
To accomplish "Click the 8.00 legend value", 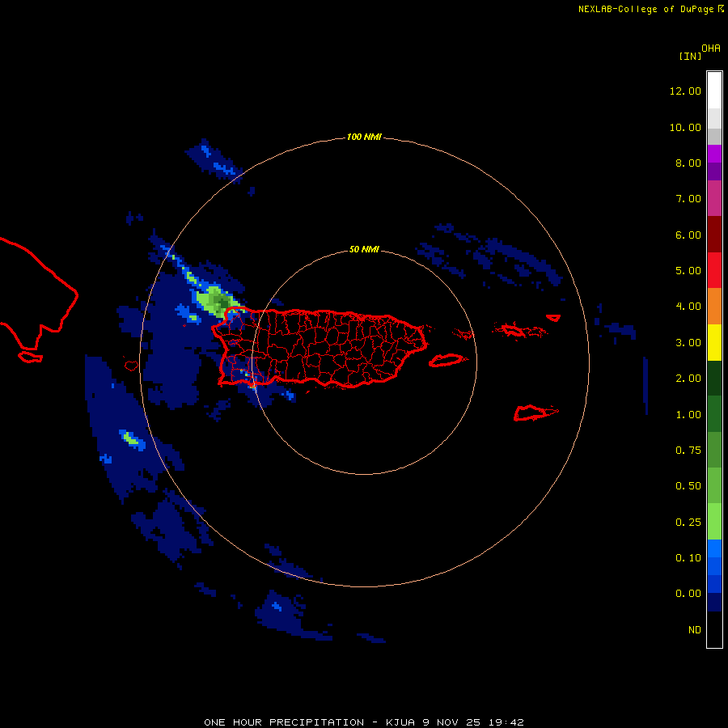I will [688, 163].
